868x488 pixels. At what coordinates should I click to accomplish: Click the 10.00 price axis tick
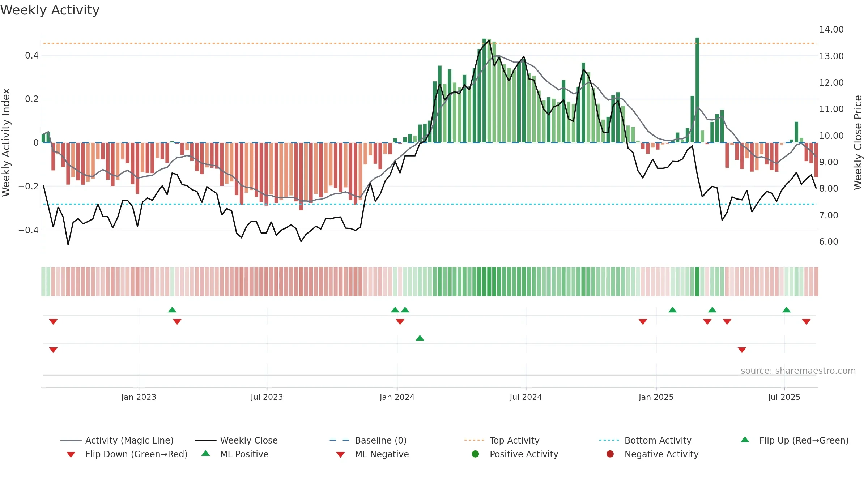tap(831, 136)
